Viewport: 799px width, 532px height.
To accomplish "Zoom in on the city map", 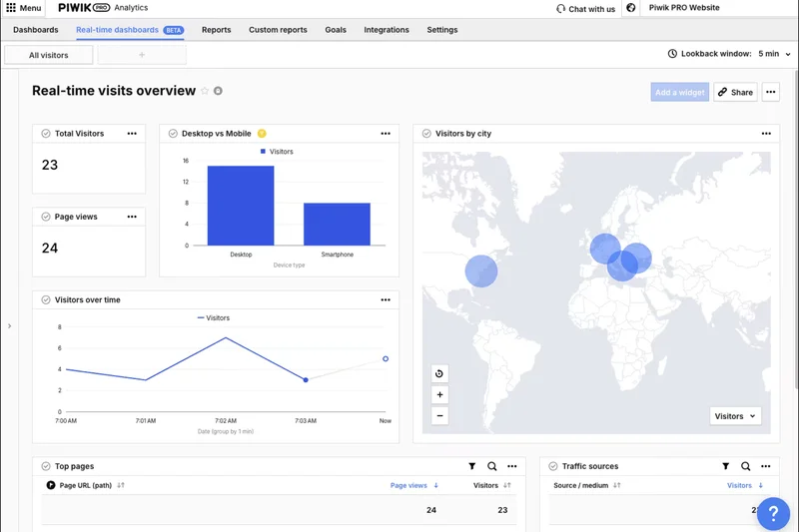I will pyautogui.click(x=439, y=394).
